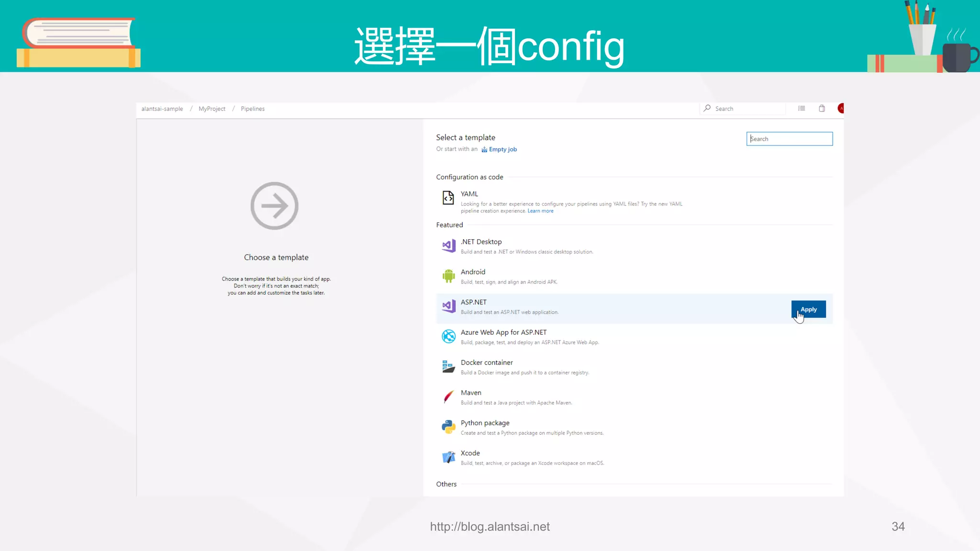The width and height of the screenshot is (980, 551).
Task: Click 'Build, test, archive, or package' Xcode description
Action: (x=532, y=463)
